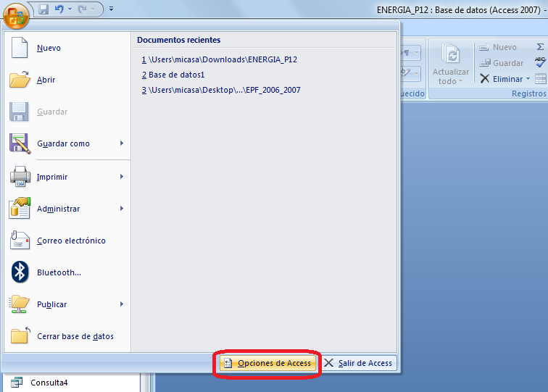548x392 pixels.
Task: Open the Undo history dropdown arrow
Action: point(70,9)
